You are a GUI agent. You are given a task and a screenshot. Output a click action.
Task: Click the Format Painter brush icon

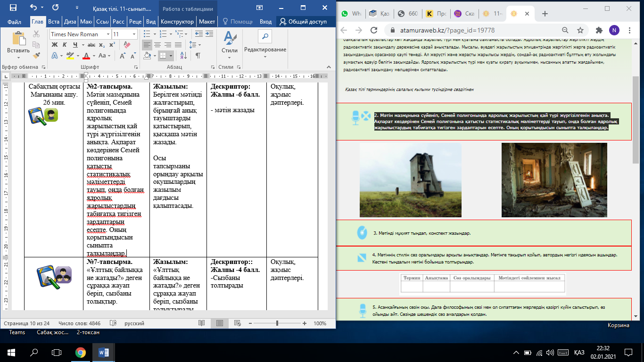(x=37, y=55)
